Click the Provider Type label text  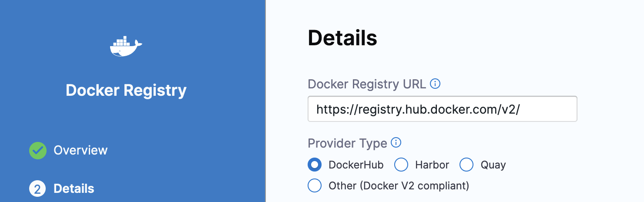(347, 143)
